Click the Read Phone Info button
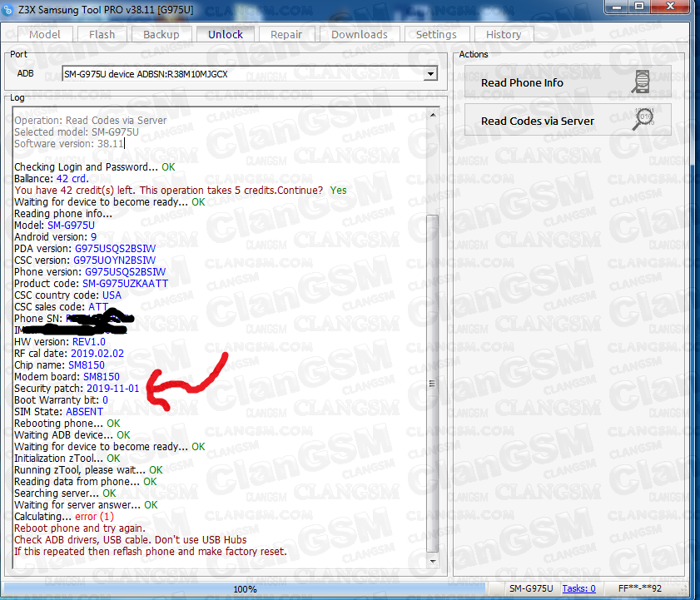The image size is (700, 600). [568, 82]
